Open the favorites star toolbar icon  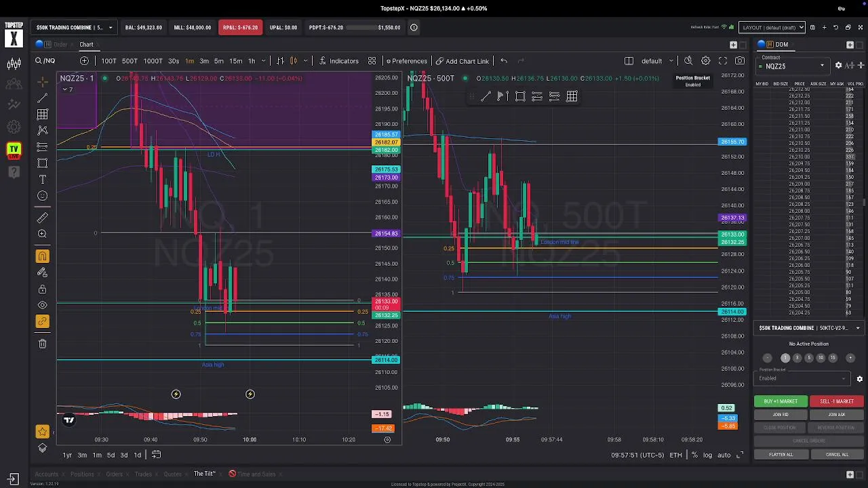point(42,432)
